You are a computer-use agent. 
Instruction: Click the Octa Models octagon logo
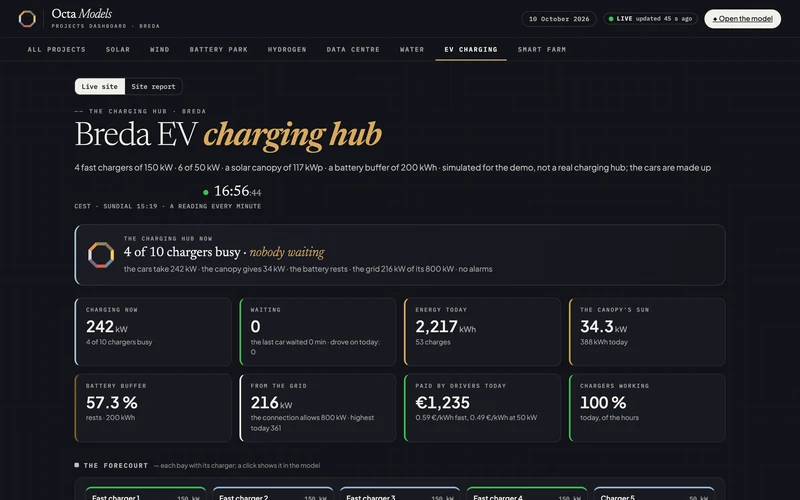click(27, 19)
